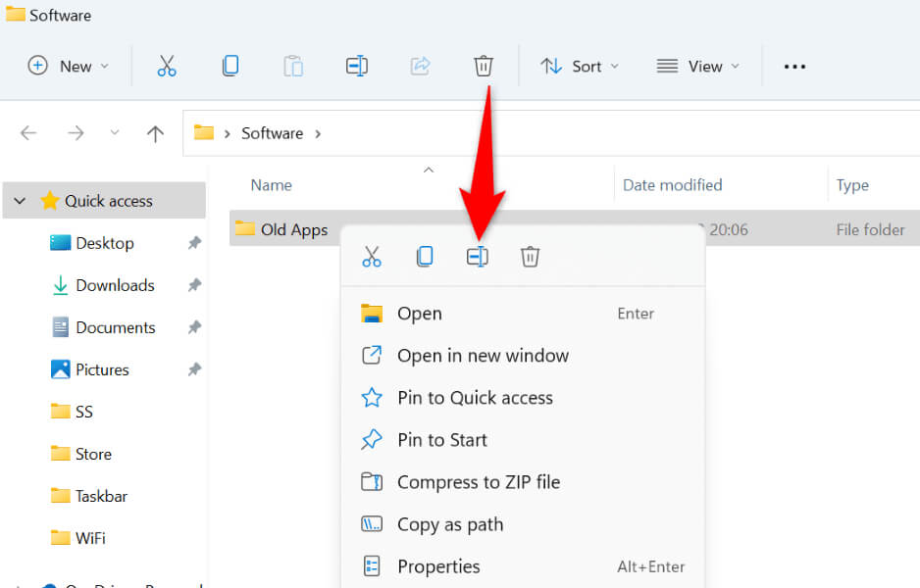Image resolution: width=920 pixels, height=588 pixels.
Task: Choose Copy as path
Action: coord(523,524)
